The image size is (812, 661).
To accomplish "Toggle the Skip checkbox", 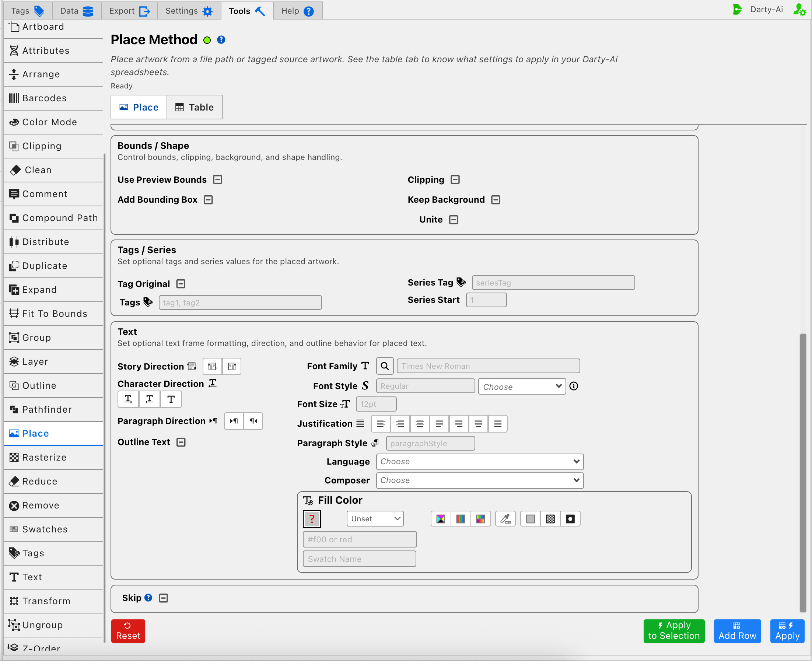I will pyautogui.click(x=163, y=598).
